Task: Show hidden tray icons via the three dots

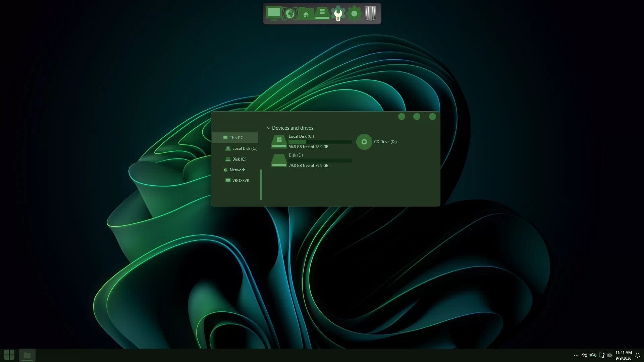Action: tap(576, 355)
